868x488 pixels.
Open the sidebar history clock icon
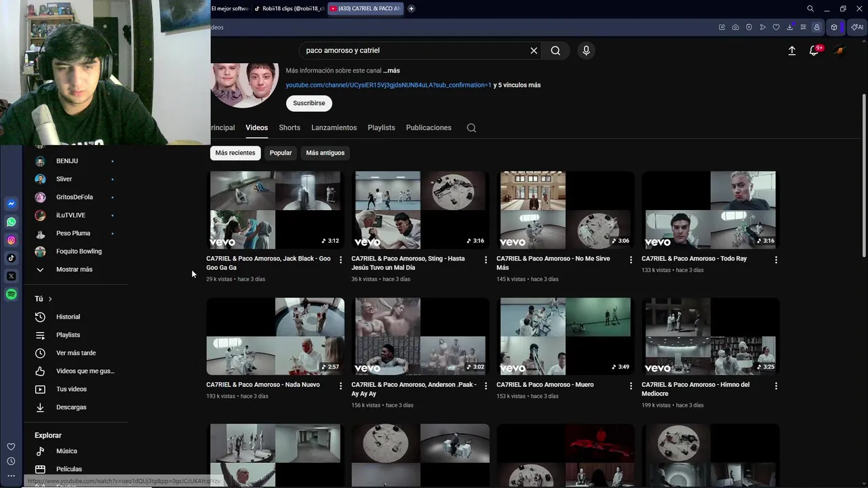tap(11, 462)
